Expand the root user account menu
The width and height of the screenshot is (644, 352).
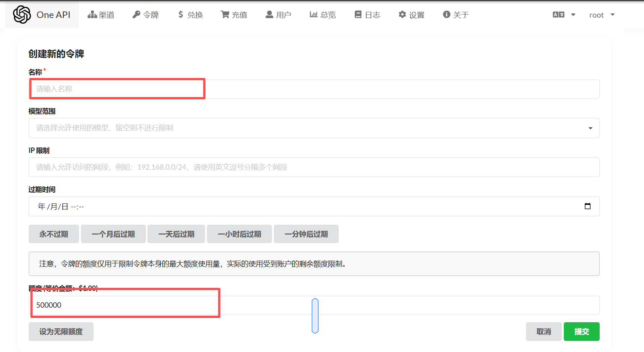(x=602, y=15)
